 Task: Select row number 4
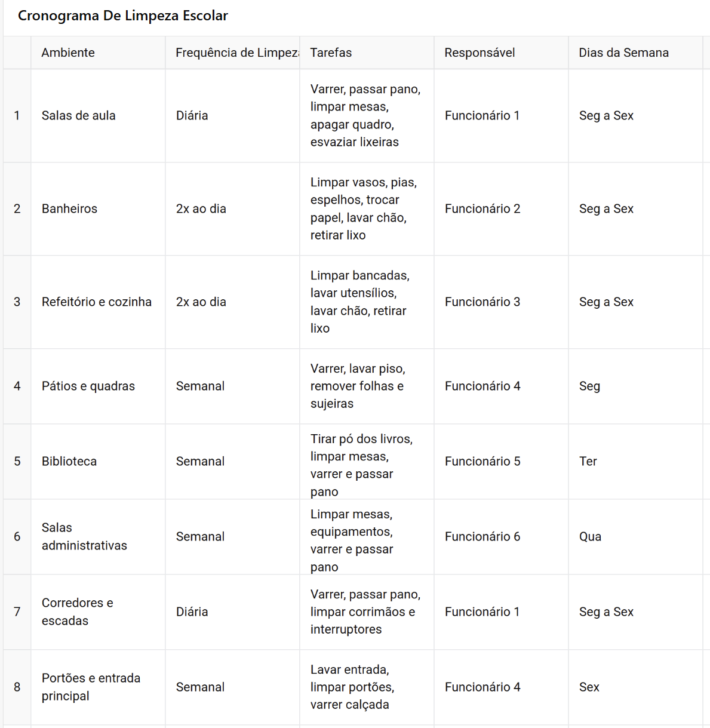[17, 386]
